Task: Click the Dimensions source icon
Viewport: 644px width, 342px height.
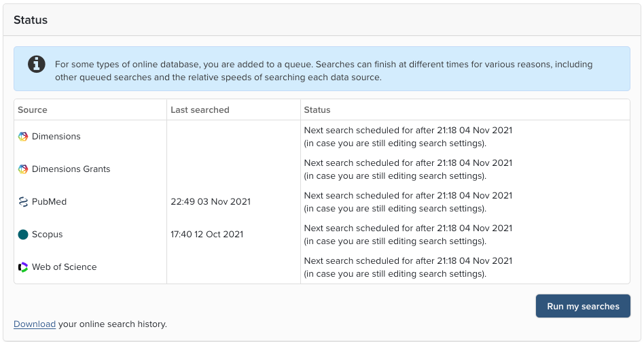Action: point(23,137)
